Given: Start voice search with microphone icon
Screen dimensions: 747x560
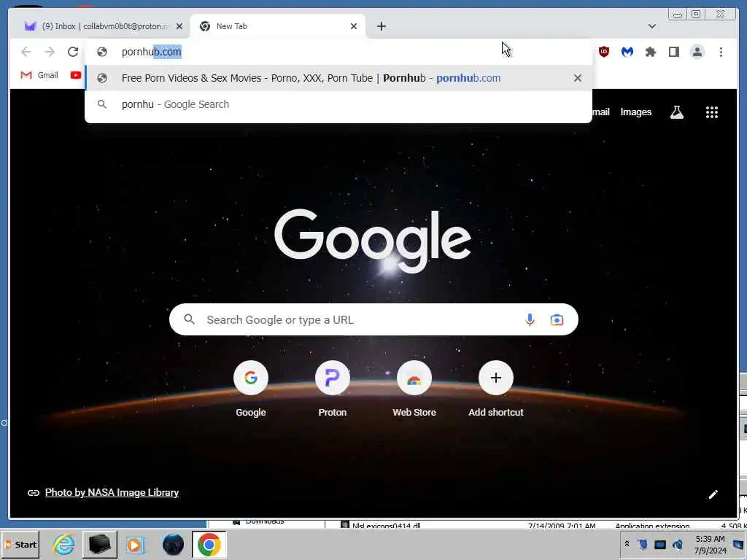Looking at the screenshot, I should (x=530, y=319).
